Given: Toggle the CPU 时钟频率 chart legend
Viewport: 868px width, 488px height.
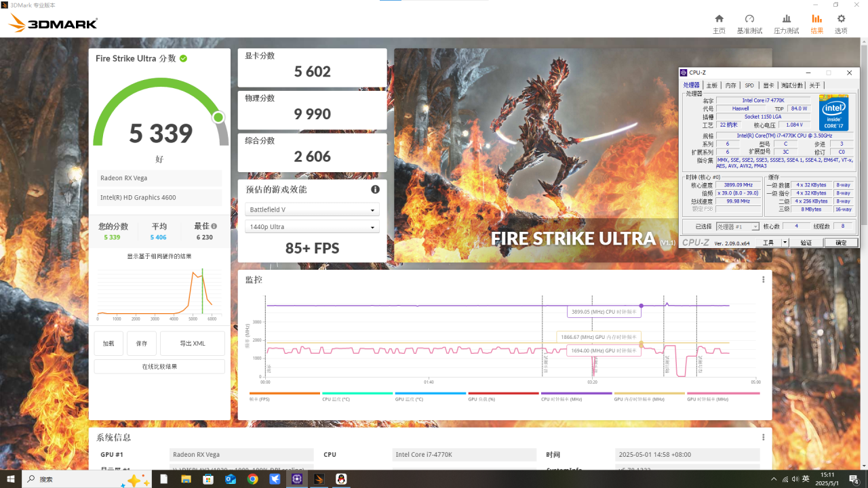Looking at the screenshot, I should (576, 396).
